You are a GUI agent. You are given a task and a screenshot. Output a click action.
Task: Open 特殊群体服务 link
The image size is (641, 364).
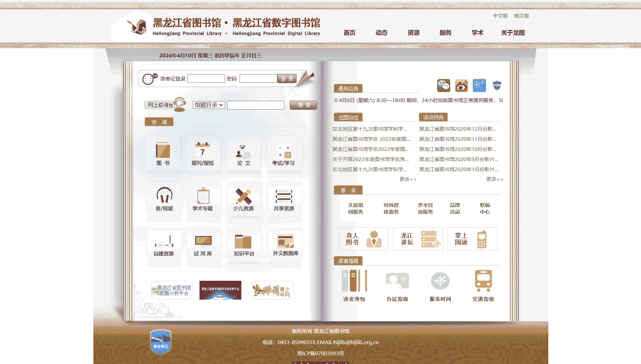(391, 208)
